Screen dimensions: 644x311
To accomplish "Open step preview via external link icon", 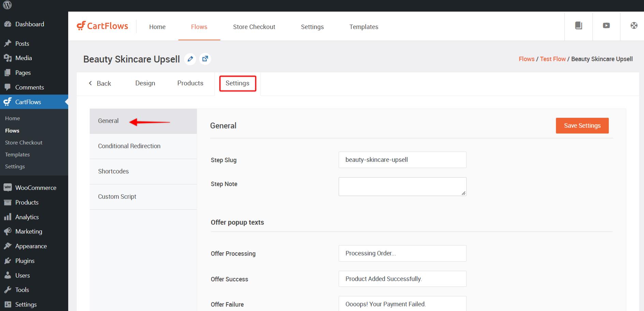I will (205, 59).
